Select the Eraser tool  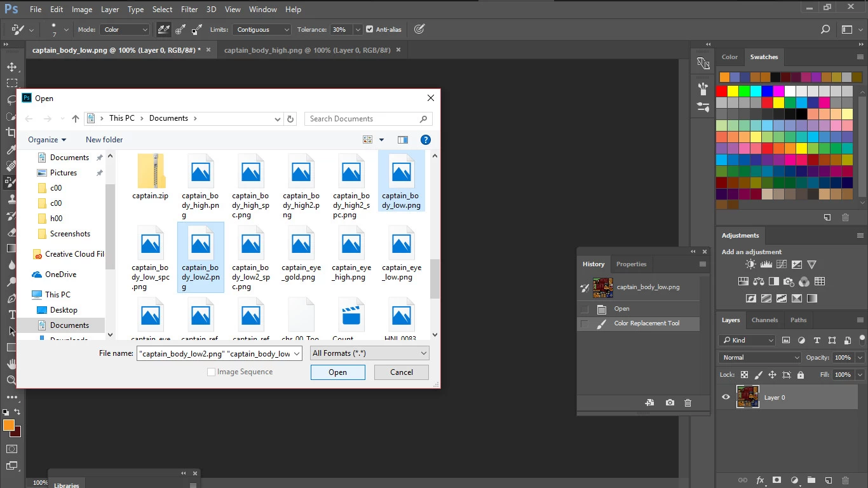pyautogui.click(x=11, y=232)
